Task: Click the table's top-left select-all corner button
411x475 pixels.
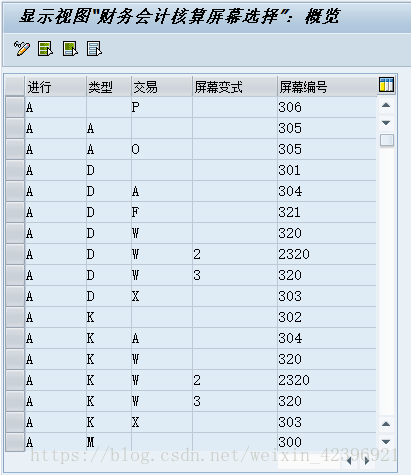Action: coord(15,86)
